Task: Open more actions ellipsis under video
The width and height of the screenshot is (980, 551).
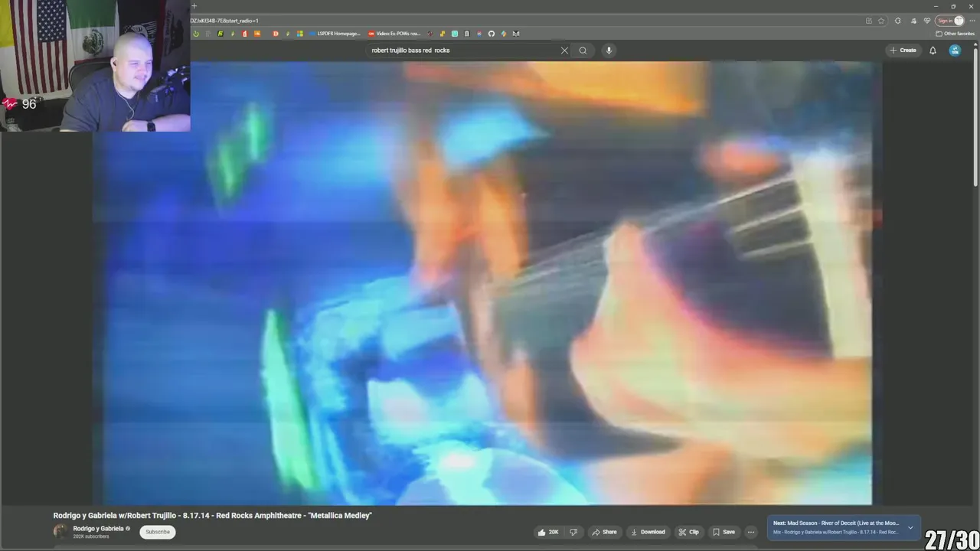Action: click(x=751, y=532)
